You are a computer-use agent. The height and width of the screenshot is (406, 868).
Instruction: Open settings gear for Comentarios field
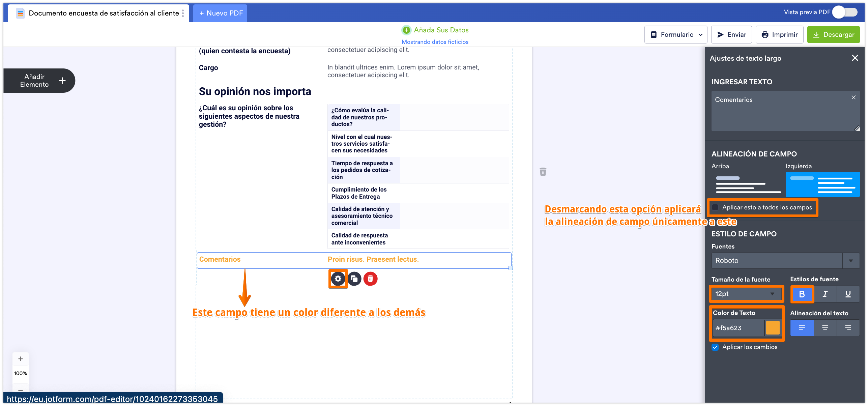(x=338, y=279)
